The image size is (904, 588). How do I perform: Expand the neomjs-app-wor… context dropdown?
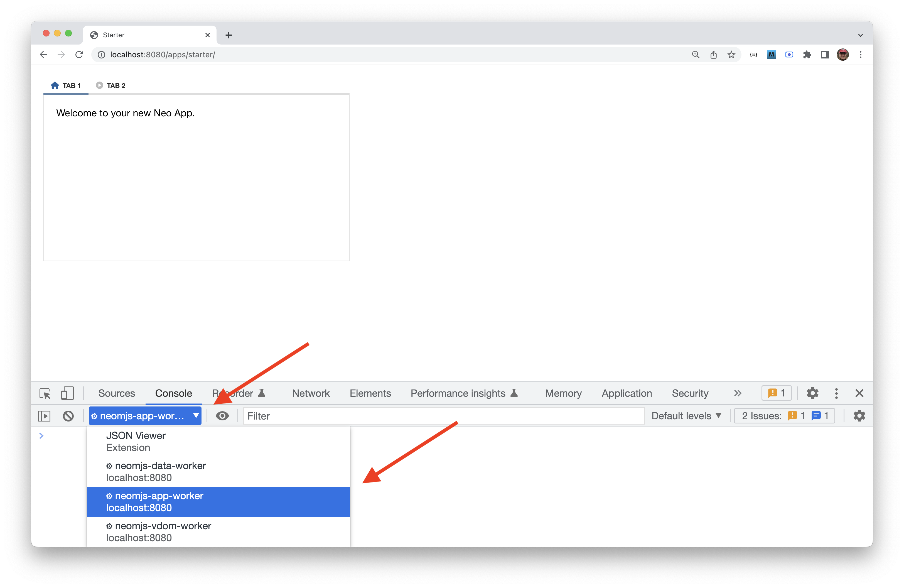coord(145,416)
